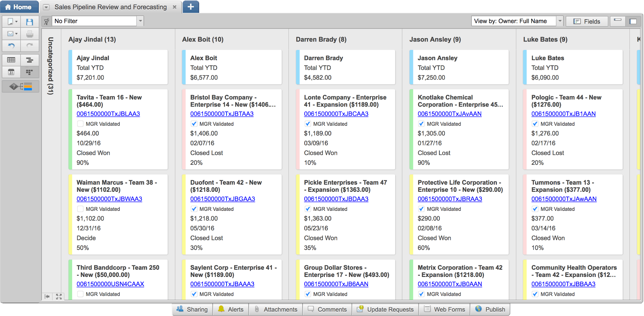
Task: Check MGR Validated on Third Banddcorp card
Action: coord(80,294)
